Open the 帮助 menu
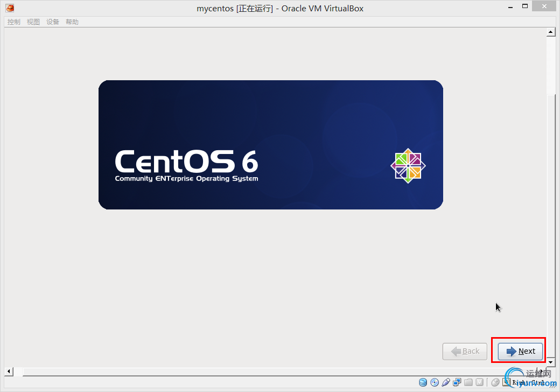Image resolution: width=560 pixels, height=392 pixels. point(72,22)
